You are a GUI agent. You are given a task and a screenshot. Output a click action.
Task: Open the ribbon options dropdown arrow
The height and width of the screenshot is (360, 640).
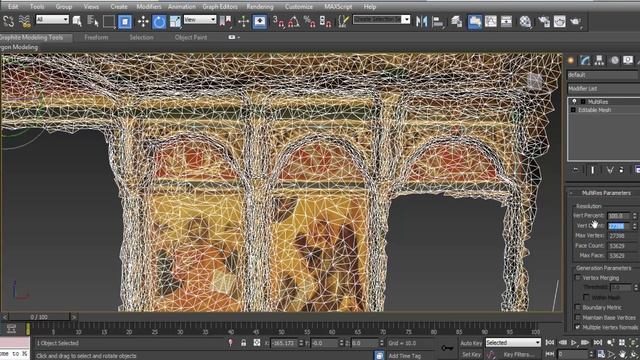point(238,37)
